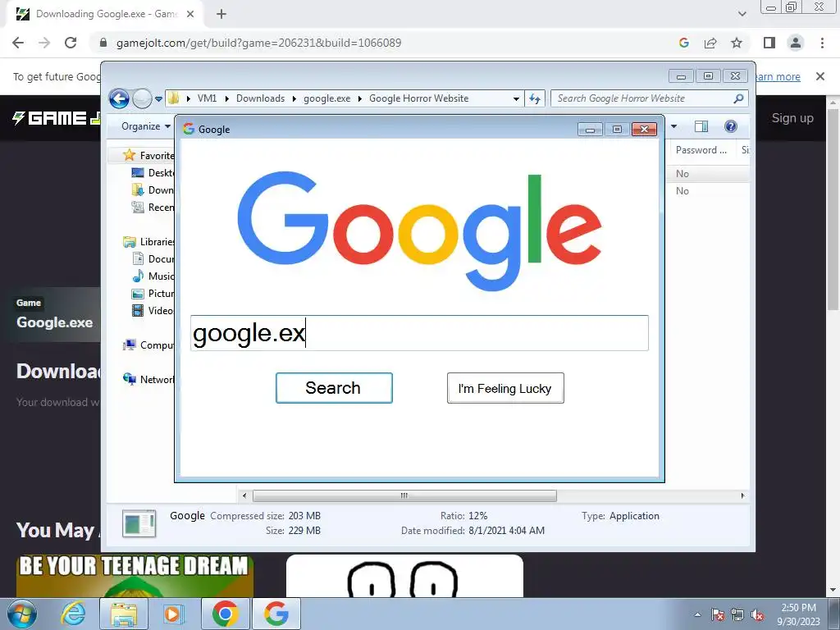Click the Google app icon in title bar
This screenshot has height=630, width=840.
(189, 129)
